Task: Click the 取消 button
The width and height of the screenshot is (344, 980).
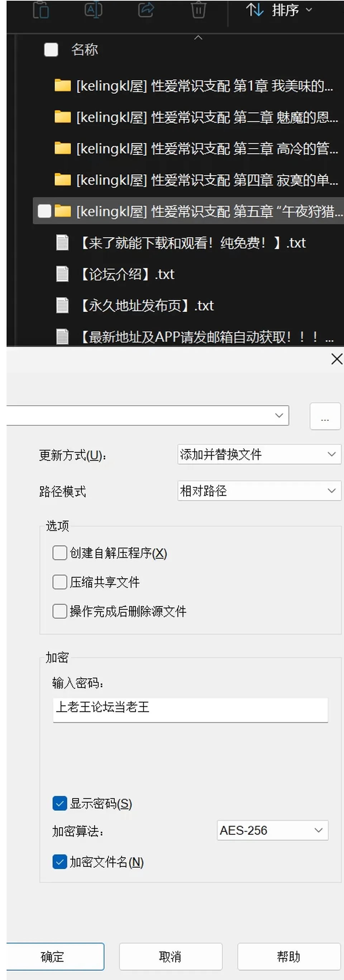Action: [171, 956]
